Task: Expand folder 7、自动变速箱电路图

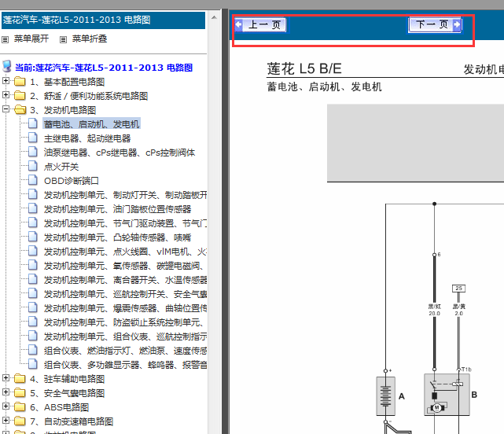Action: [6, 420]
